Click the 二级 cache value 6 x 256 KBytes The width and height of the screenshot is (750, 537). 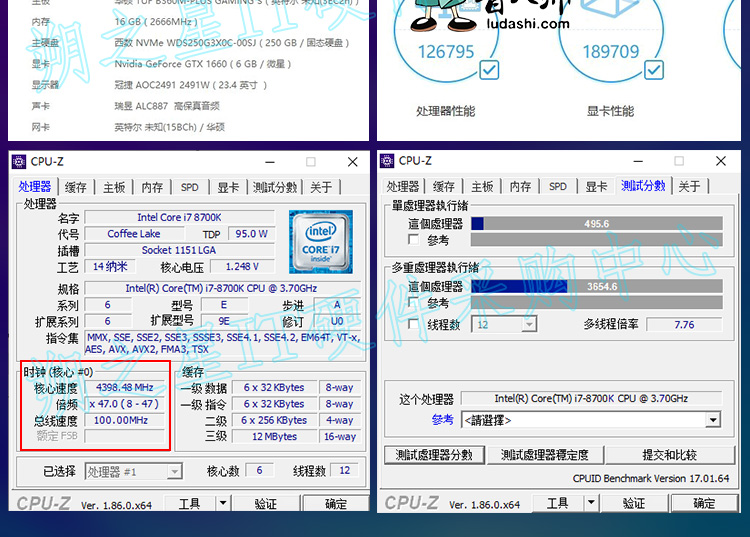pos(275,420)
